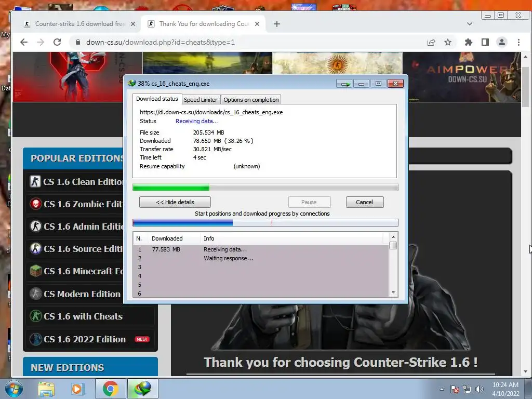Viewport: 532px width, 399px height.
Task: Click the padlock site info icon
Action: point(78,42)
